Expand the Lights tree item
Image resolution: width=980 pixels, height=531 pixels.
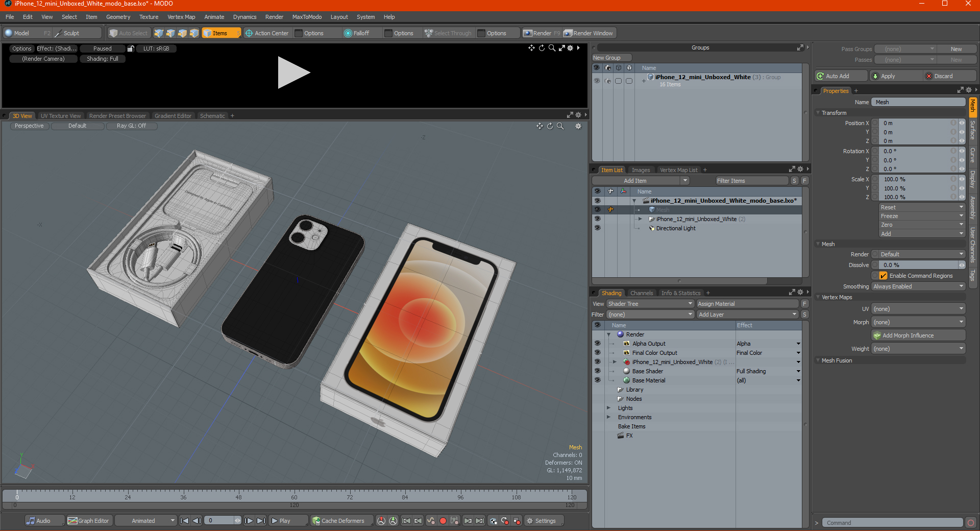click(608, 408)
